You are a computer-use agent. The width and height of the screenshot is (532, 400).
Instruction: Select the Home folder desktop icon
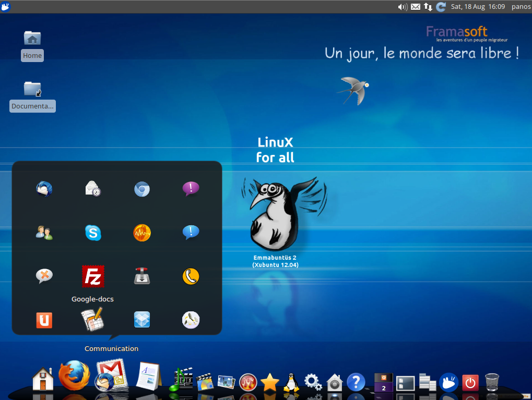32,46
